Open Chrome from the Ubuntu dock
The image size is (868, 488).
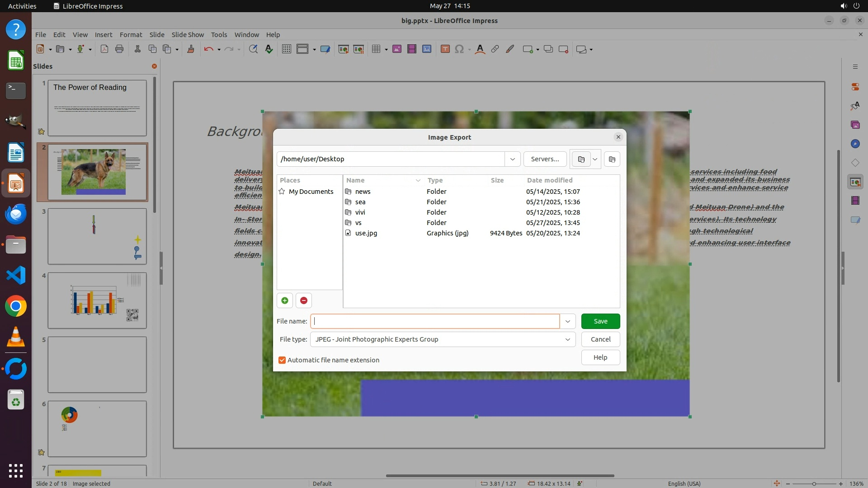tap(16, 306)
